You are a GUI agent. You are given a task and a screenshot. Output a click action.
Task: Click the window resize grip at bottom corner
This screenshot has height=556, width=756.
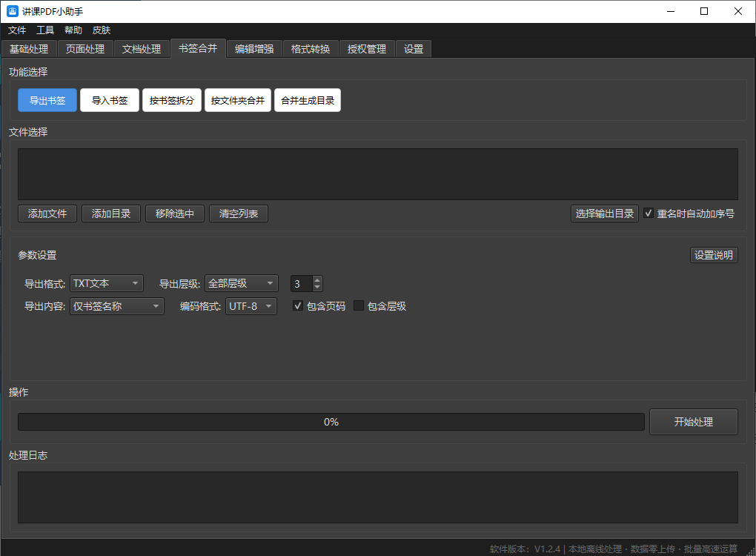(x=750, y=551)
